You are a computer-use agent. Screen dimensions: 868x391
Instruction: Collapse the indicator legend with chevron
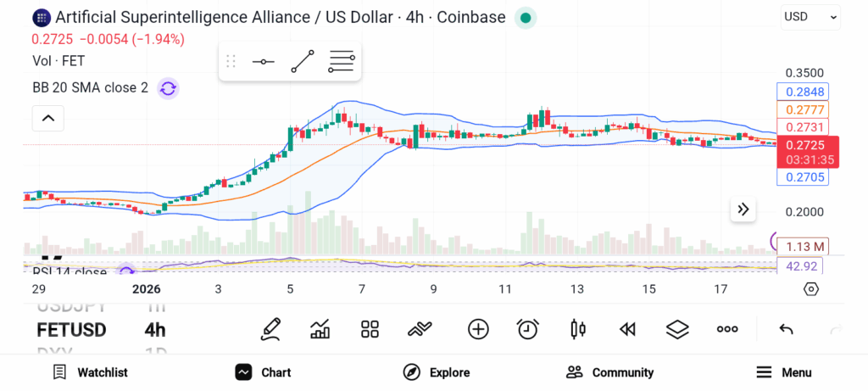(x=48, y=118)
